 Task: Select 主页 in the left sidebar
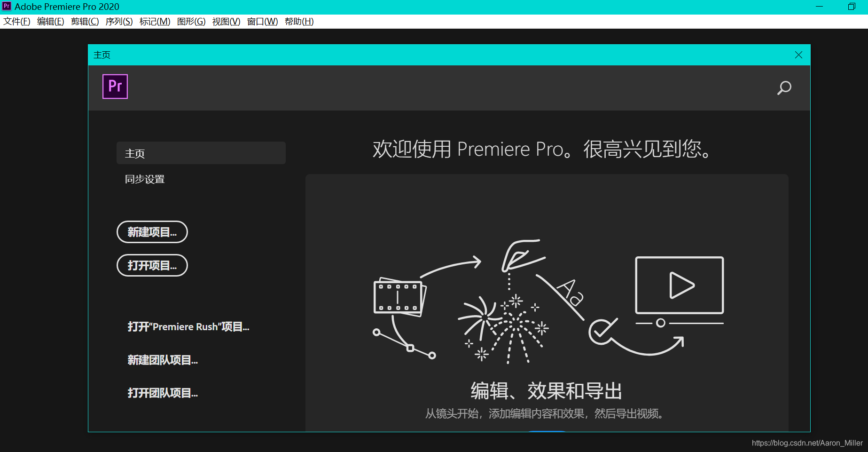(x=201, y=153)
